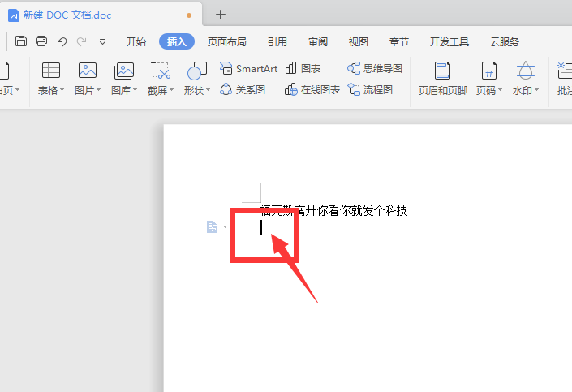Click the paragraph layout icon beside text

click(x=212, y=226)
